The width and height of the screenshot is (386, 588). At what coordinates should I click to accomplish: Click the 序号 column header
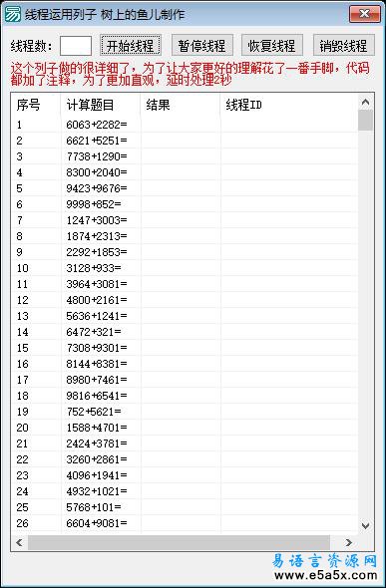click(36, 105)
